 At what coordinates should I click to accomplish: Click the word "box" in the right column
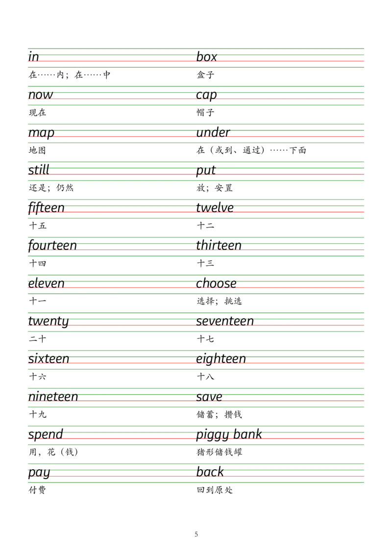tap(206, 57)
